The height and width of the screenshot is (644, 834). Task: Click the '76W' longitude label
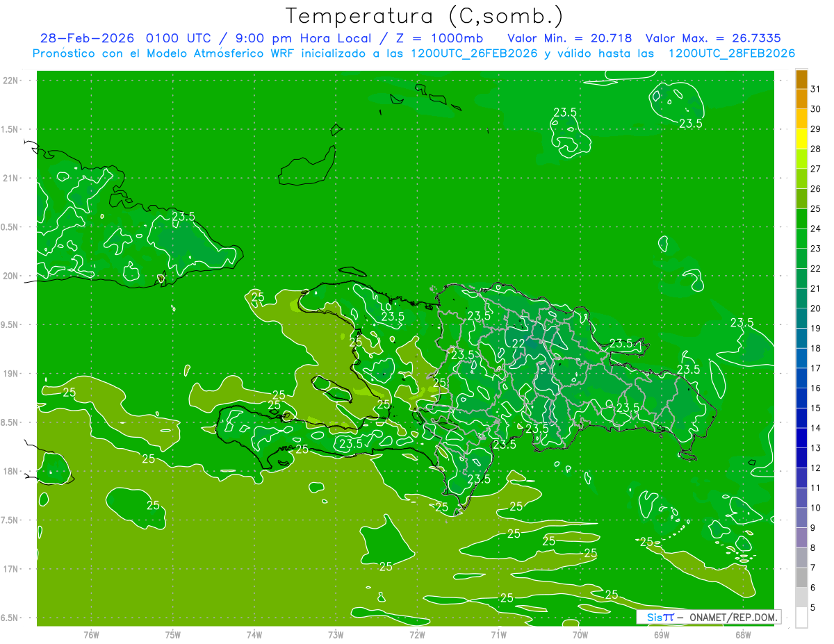tap(91, 634)
